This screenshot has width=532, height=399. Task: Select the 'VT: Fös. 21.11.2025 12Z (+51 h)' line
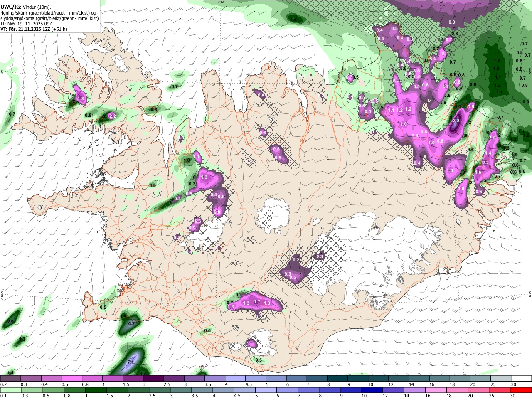coord(34,29)
